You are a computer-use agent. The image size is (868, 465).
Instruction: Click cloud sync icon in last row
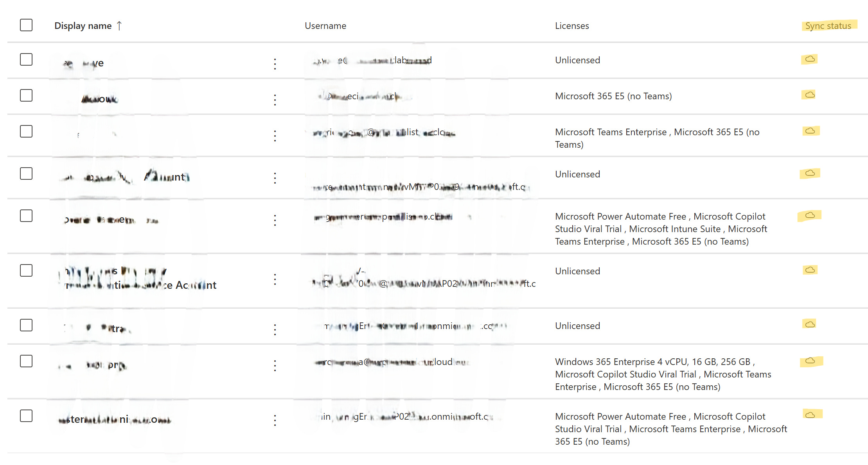[x=810, y=415]
